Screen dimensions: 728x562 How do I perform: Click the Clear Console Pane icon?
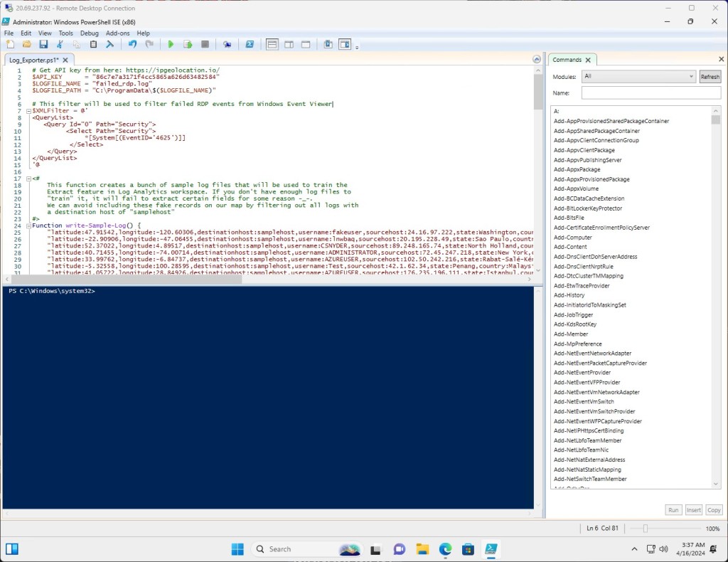(x=110, y=44)
